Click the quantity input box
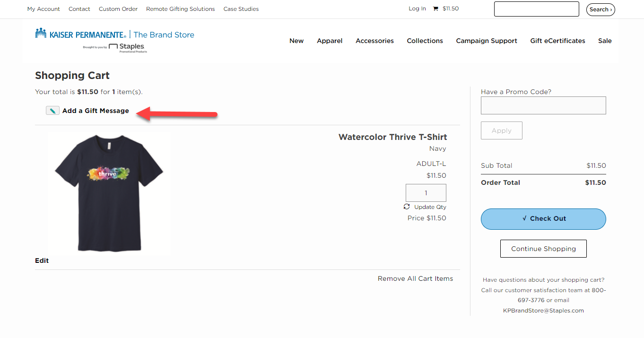The image size is (644, 338). pyautogui.click(x=426, y=193)
